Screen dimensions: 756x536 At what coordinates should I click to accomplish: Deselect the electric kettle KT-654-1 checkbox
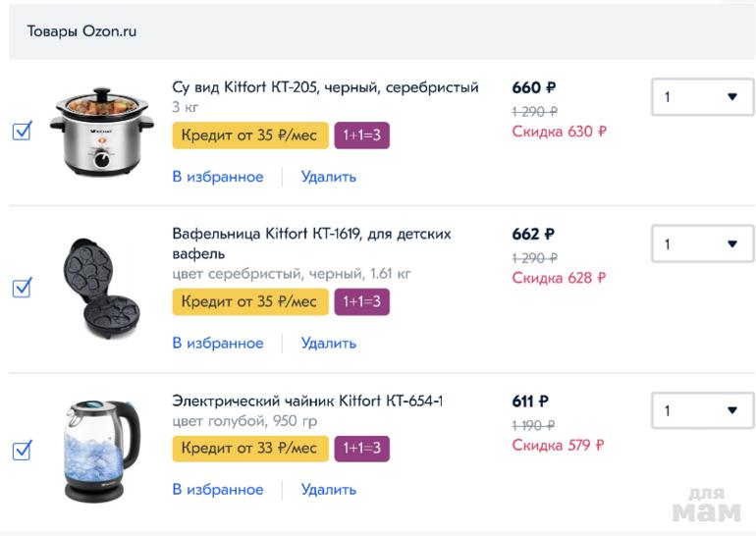[22, 451]
